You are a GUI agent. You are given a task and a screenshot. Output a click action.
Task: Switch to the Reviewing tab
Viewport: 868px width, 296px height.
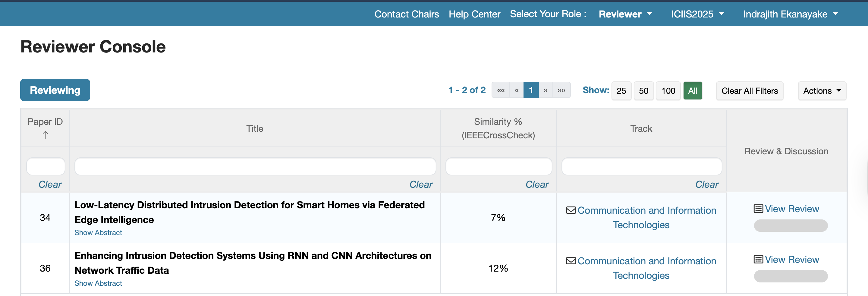click(x=55, y=90)
